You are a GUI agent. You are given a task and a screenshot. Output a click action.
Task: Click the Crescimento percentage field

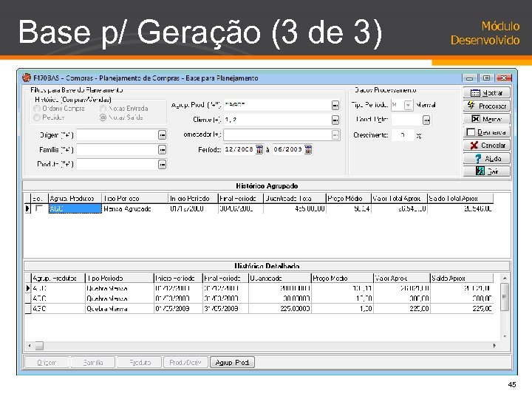point(403,135)
